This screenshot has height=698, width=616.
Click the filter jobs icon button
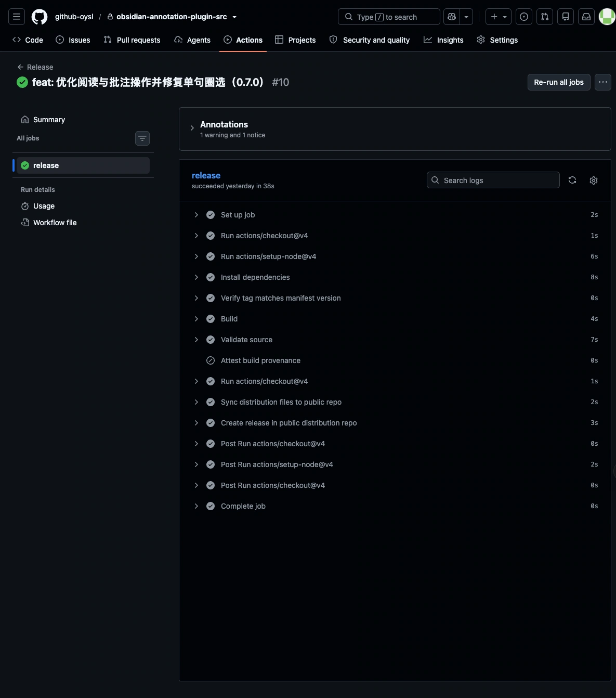[142, 138]
